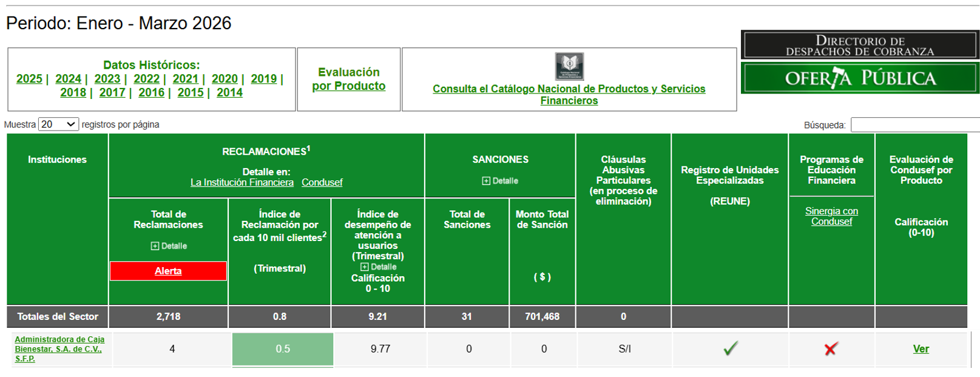Open the 2021 historical data link

[186, 79]
